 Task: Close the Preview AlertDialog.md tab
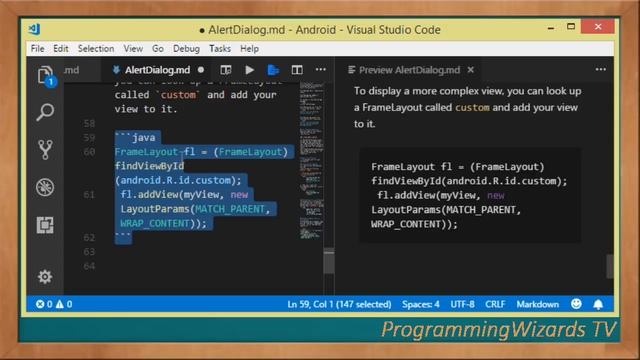[471, 70]
